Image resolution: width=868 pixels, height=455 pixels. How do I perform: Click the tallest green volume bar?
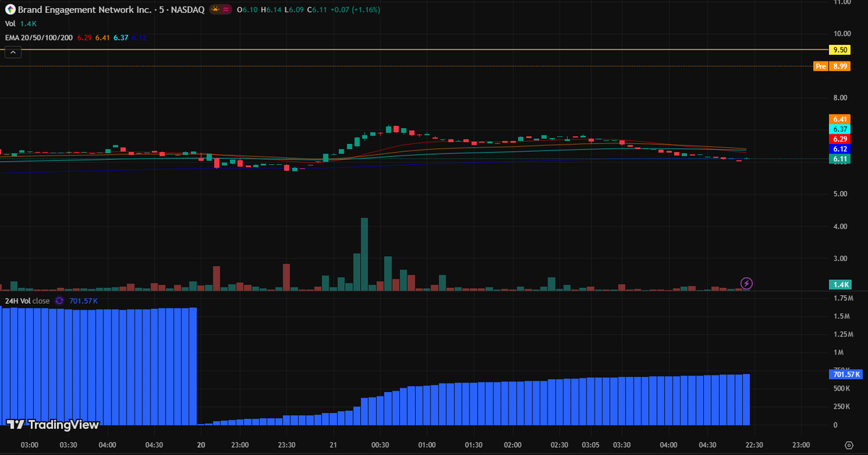coord(365,254)
